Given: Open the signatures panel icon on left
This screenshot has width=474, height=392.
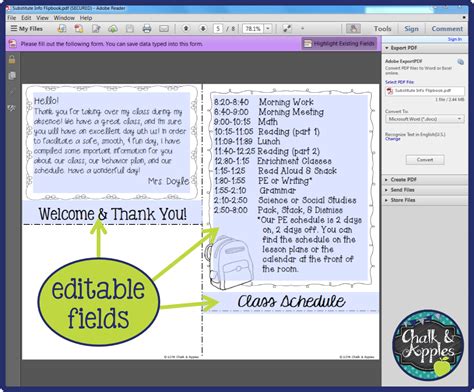Looking at the screenshot, I should pyautogui.click(x=12, y=108).
